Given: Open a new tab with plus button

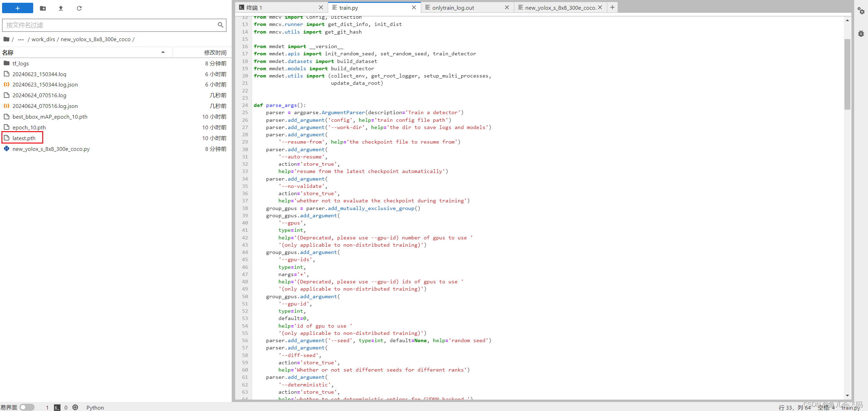Looking at the screenshot, I should pyautogui.click(x=612, y=7).
